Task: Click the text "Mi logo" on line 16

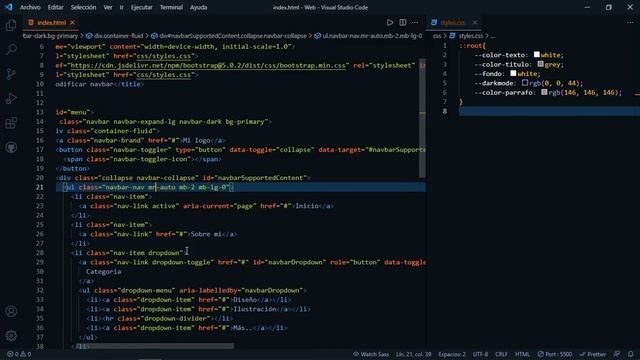Action: click(196, 140)
